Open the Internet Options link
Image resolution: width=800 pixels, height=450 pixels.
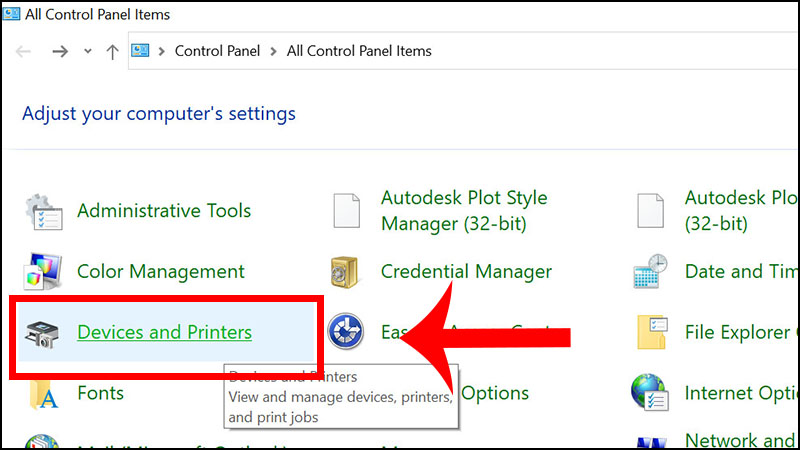pos(742,393)
